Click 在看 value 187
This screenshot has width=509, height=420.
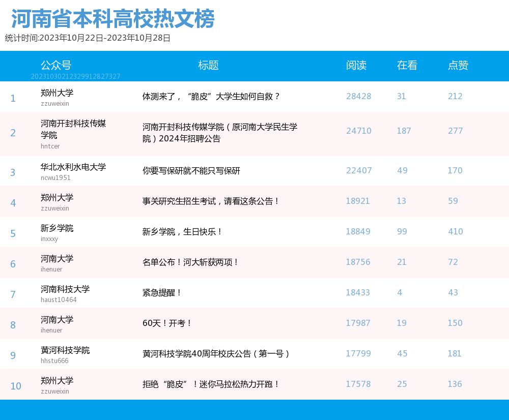(404, 131)
